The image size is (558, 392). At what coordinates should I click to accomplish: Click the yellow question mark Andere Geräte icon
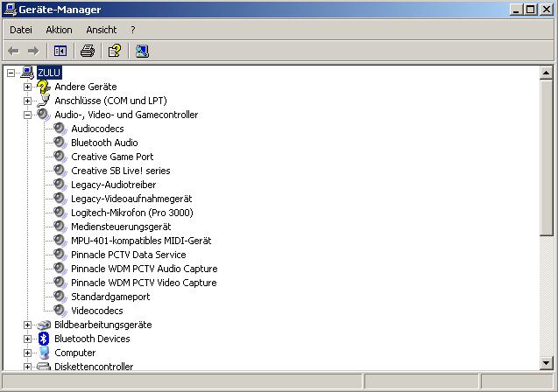click(44, 87)
